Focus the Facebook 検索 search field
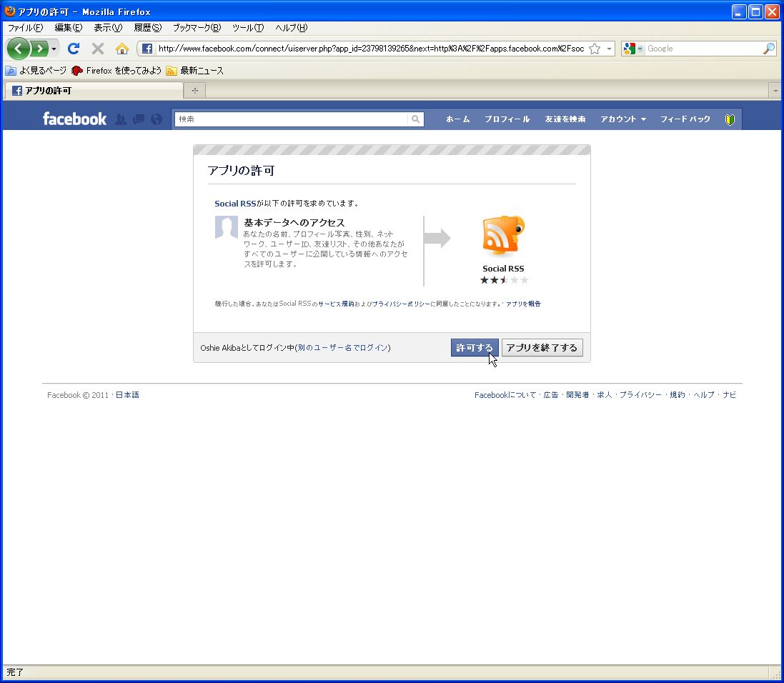Image resolution: width=784 pixels, height=683 pixels. click(292, 119)
